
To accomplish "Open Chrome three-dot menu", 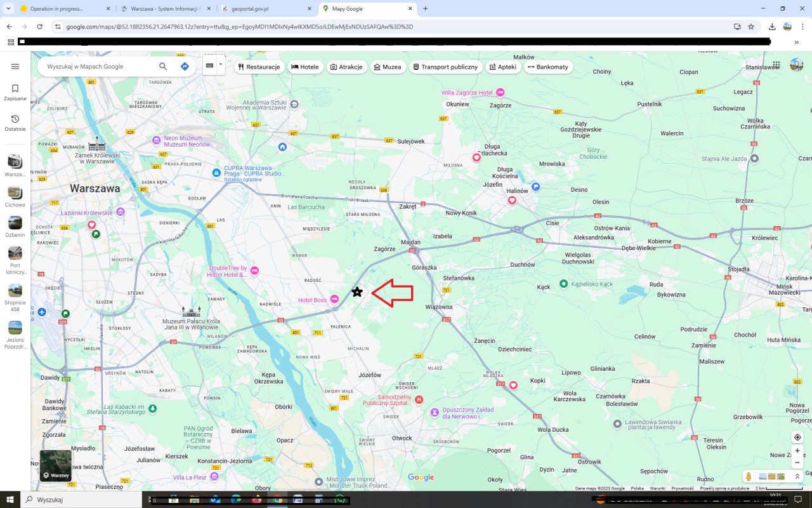I will coord(802,27).
